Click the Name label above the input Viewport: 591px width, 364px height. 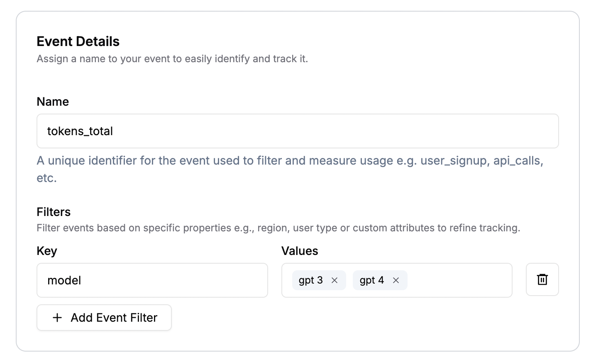click(53, 102)
